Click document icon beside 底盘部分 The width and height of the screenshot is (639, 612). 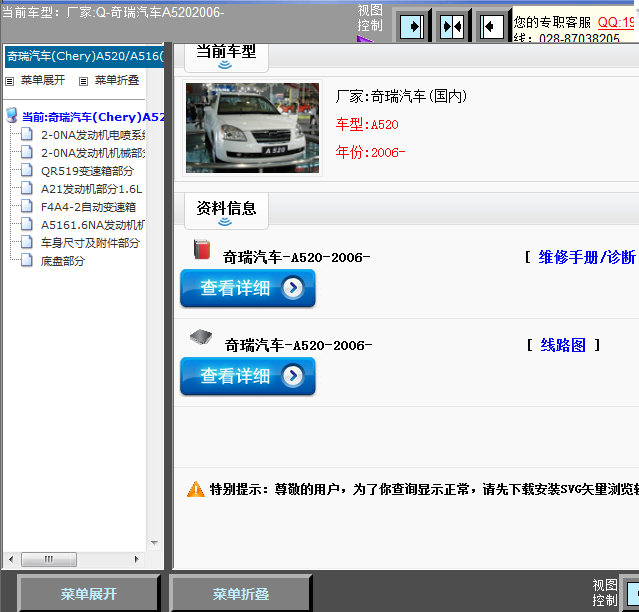pyautogui.click(x=26, y=260)
